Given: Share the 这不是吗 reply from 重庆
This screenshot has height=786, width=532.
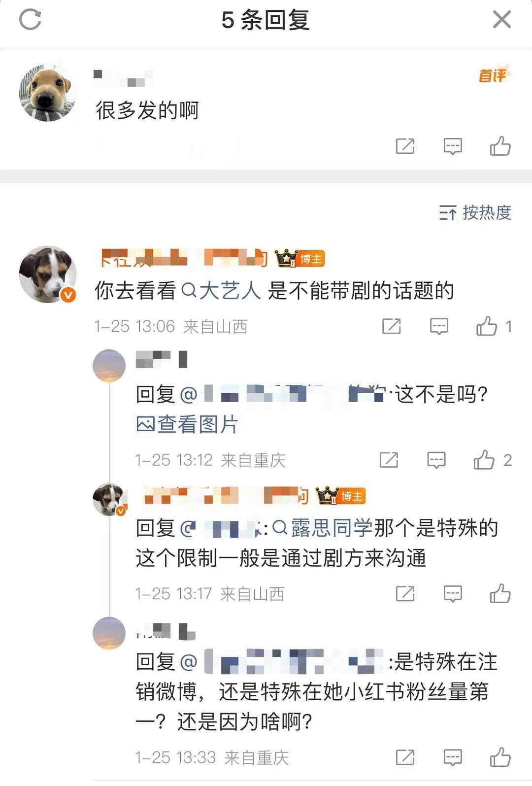Looking at the screenshot, I should (389, 460).
